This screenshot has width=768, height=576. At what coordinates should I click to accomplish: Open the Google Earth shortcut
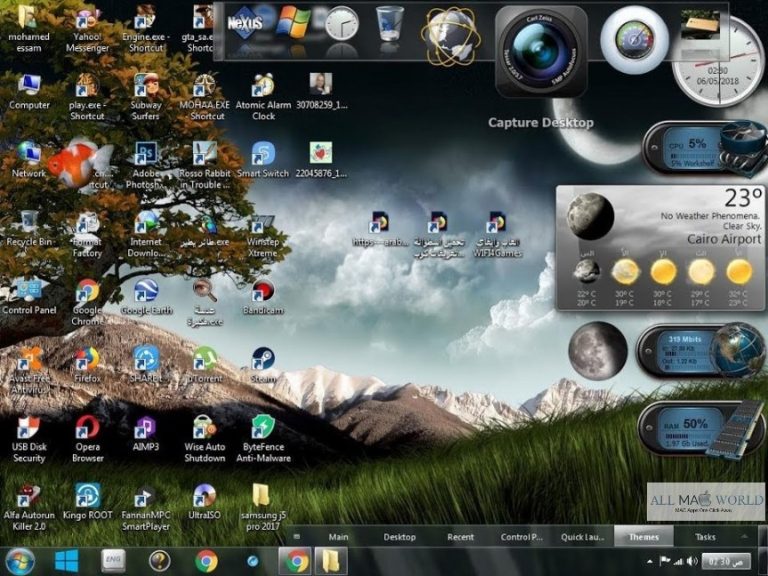coord(146,291)
